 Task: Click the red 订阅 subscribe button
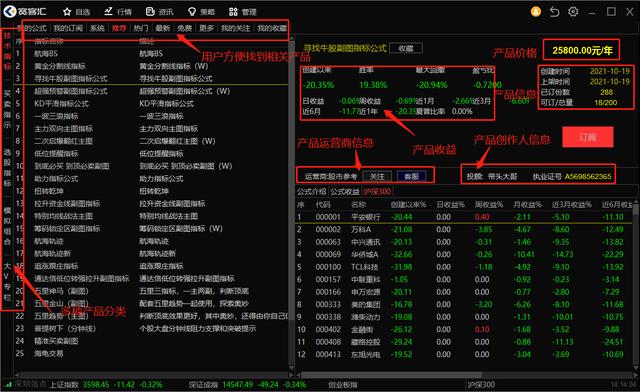point(588,137)
